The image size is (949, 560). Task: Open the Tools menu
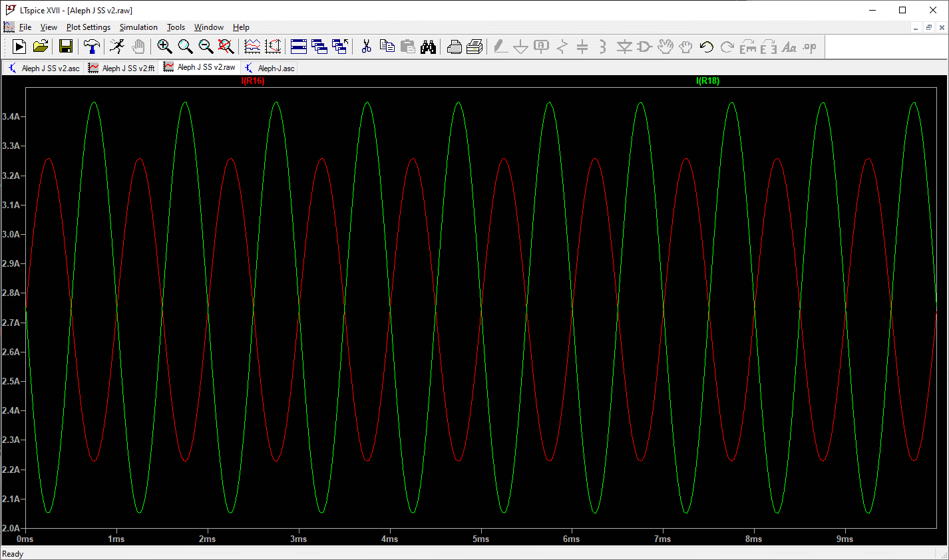click(176, 27)
